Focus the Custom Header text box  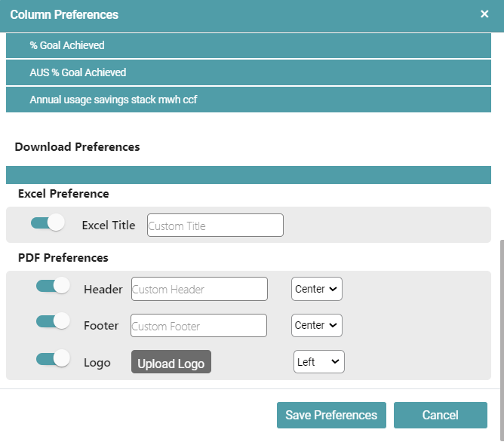[199, 289]
